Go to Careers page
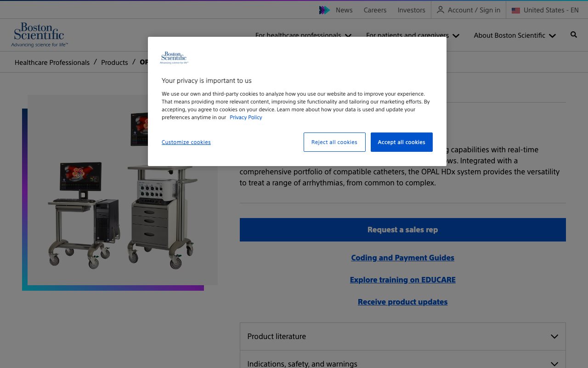Viewport: 588px width, 368px height. tap(375, 10)
